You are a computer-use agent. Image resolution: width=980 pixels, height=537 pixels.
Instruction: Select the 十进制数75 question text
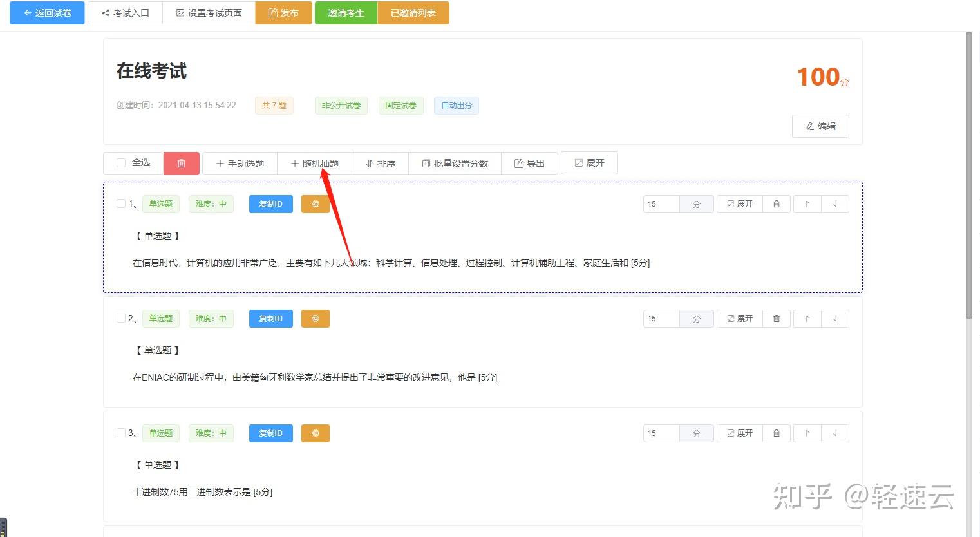202,492
